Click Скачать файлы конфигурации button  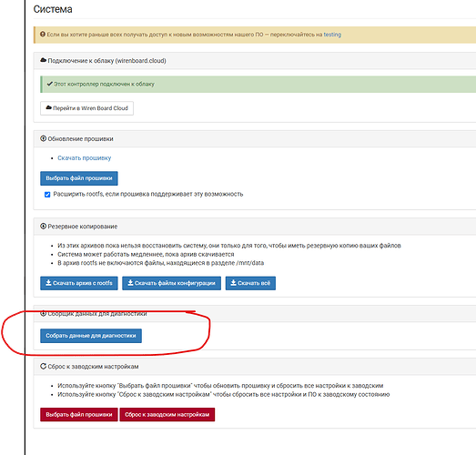171,283
